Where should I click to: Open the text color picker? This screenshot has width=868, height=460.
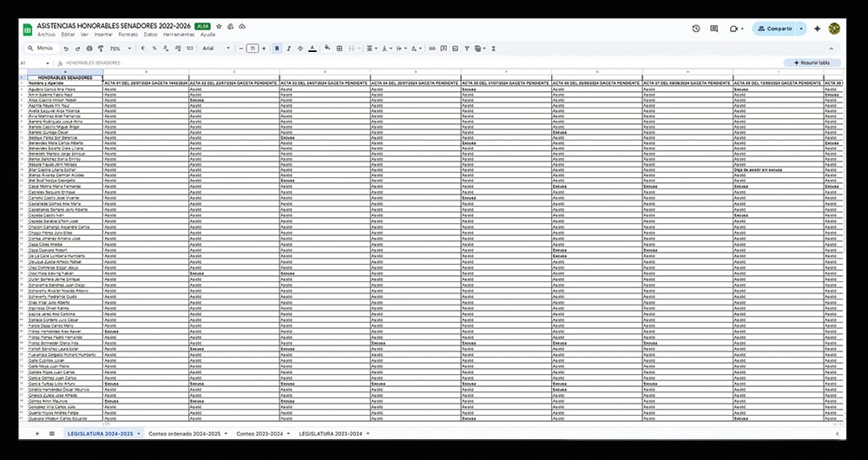(312, 49)
